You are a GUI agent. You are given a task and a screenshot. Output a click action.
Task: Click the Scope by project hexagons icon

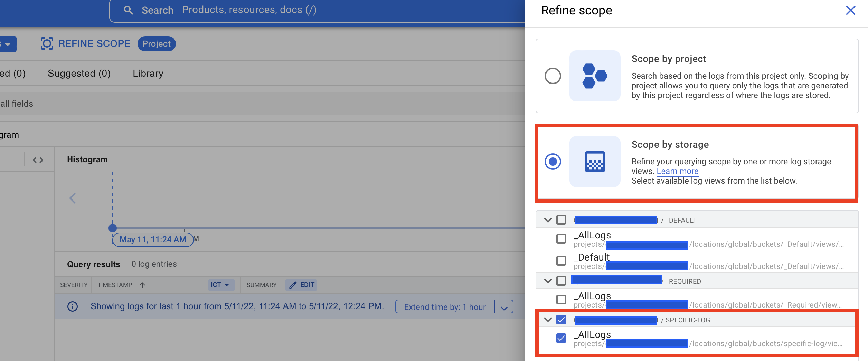pos(595,76)
